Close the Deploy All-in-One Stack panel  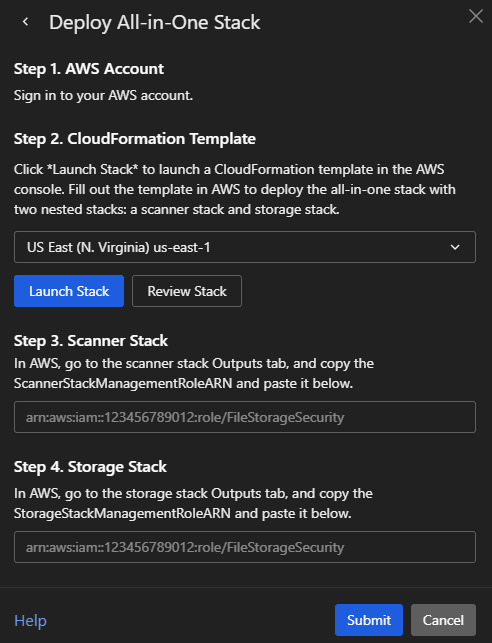pos(476,16)
